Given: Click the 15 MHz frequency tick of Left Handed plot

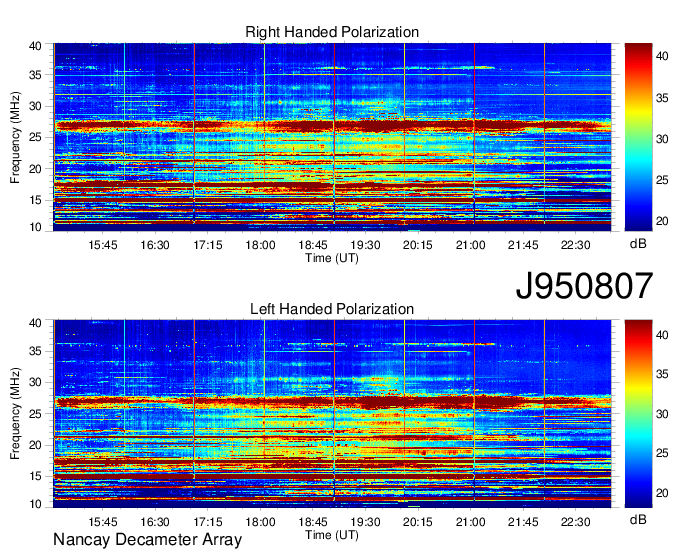Looking at the screenshot, I should pyautogui.click(x=35, y=477).
